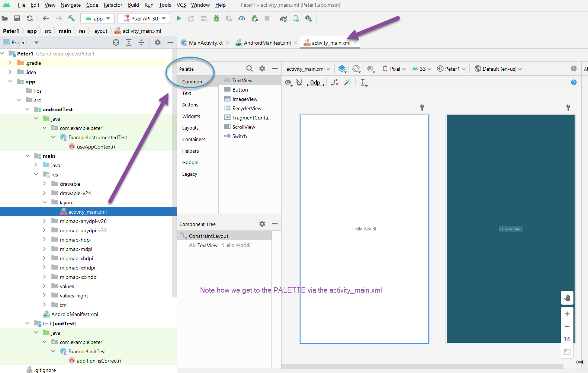This screenshot has height=373, width=588.
Task: Click the blue help question mark icon
Action: (574, 82)
